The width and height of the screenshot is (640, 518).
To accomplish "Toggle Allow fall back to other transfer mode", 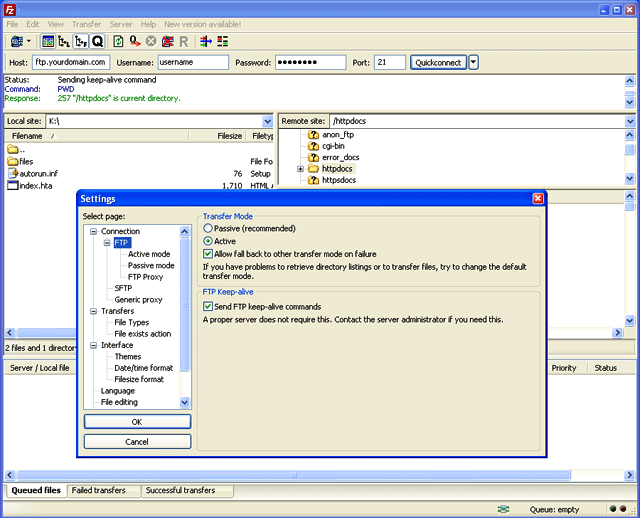I will click(x=208, y=254).
